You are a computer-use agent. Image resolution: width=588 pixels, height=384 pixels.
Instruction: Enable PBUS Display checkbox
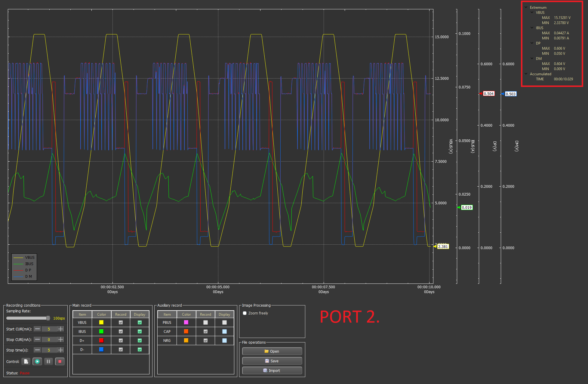point(224,322)
